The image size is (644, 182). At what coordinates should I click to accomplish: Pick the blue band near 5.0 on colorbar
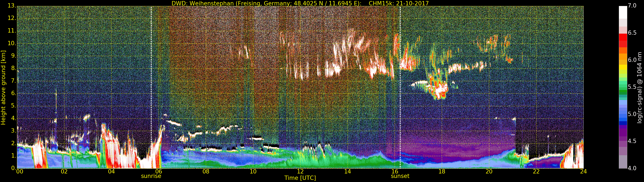(623, 115)
